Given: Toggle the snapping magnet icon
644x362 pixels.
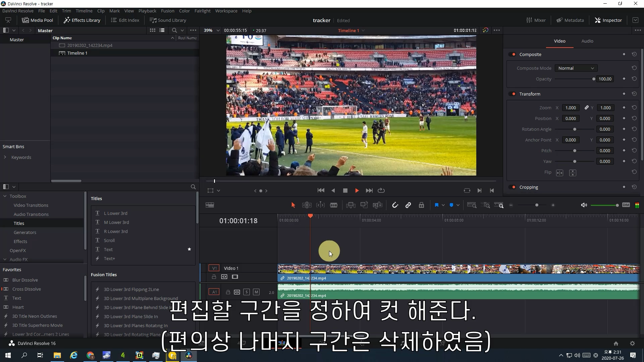Looking at the screenshot, I should point(395,205).
